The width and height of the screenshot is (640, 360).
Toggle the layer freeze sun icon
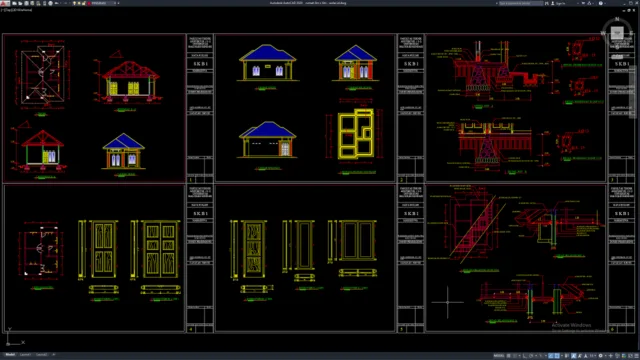(x=79, y=3)
